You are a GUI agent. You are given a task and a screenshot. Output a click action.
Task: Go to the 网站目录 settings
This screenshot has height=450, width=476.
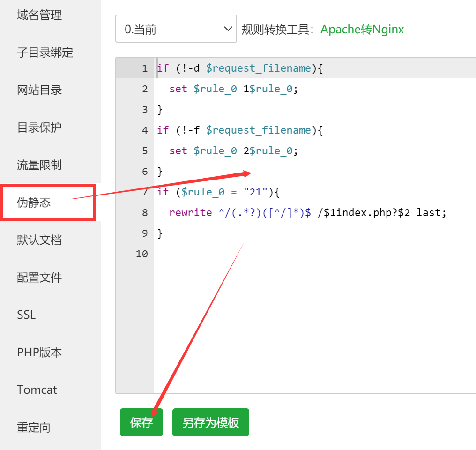39,90
